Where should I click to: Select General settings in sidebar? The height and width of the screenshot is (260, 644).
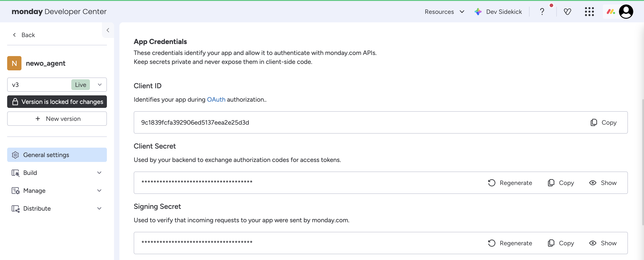click(x=57, y=155)
